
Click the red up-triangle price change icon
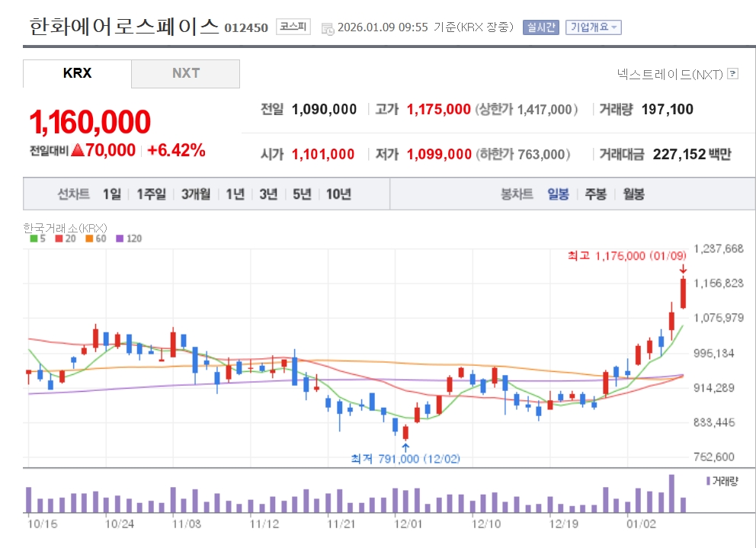coord(78,150)
